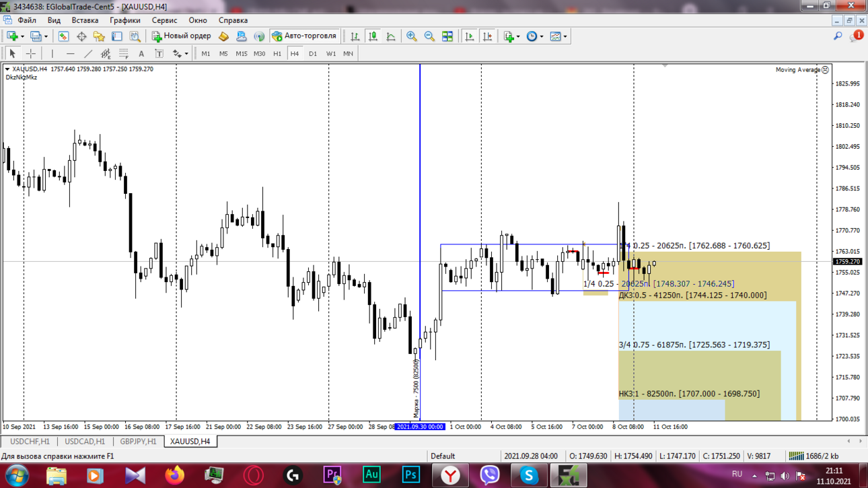This screenshot has width=868, height=488.
Task: Choose the Trendline drawing tool
Action: coord(88,54)
